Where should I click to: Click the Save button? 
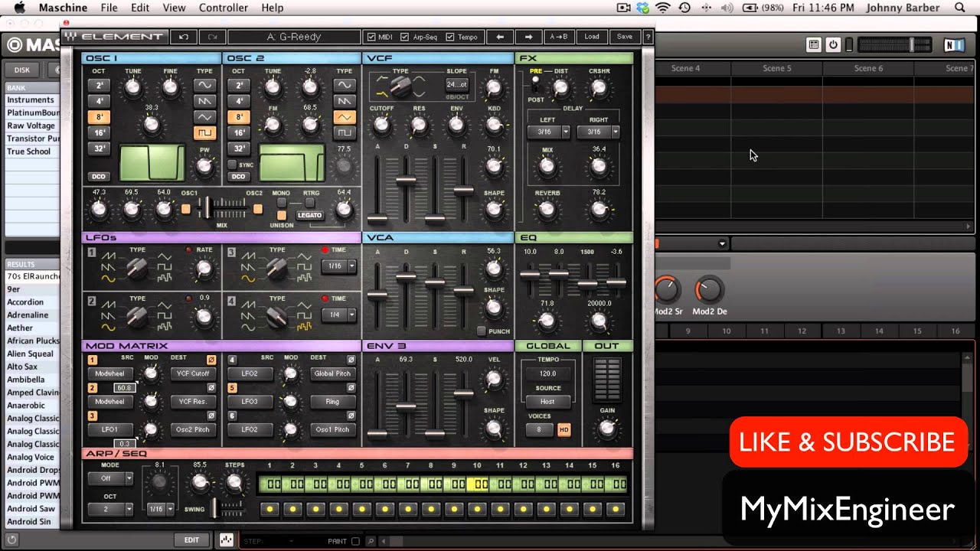625,37
